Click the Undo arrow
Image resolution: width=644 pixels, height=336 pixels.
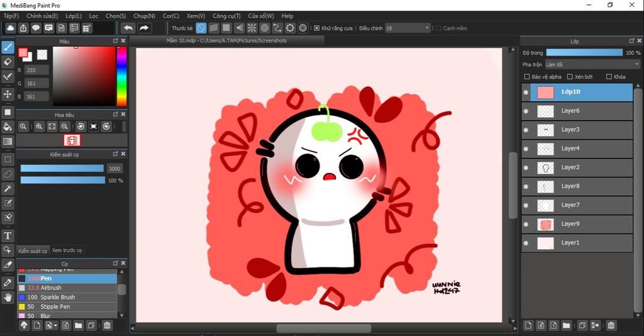click(x=128, y=28)
